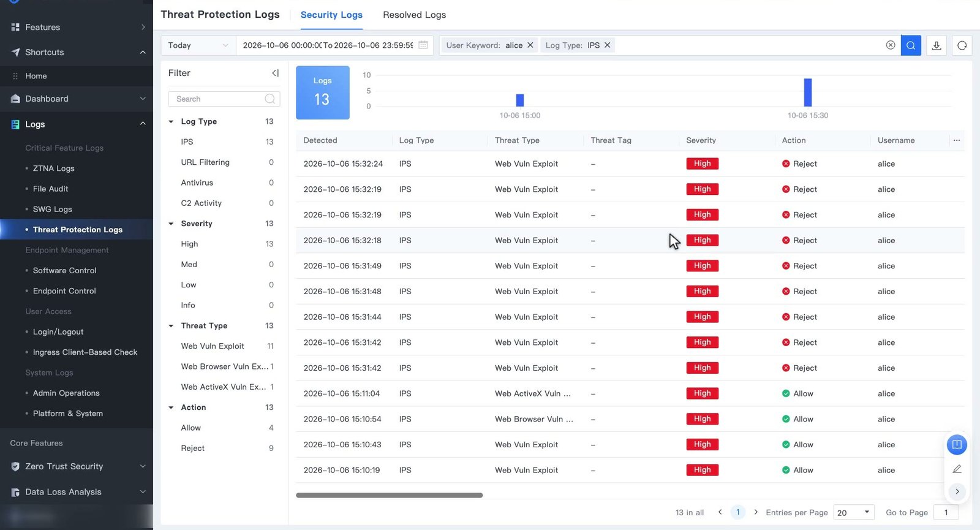Filter by Reject action
The image size is (980, 530).
pyautogui.click(x=192, y=449)
